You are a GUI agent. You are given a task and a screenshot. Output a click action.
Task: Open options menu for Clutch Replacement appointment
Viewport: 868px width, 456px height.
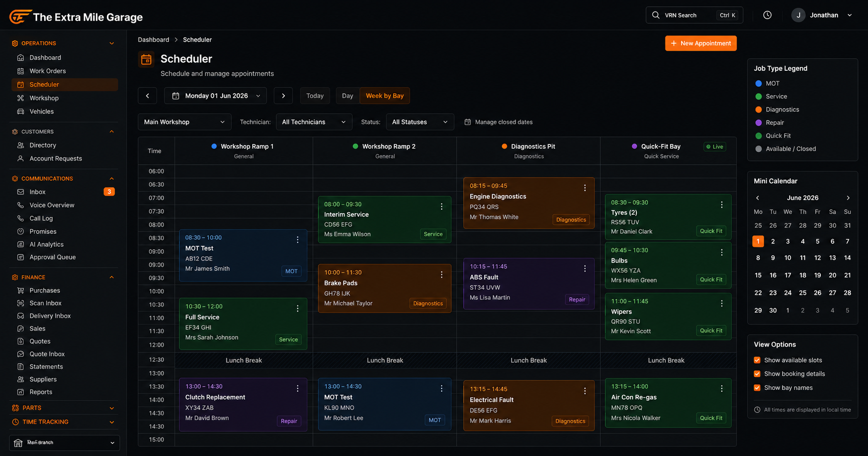297,388
